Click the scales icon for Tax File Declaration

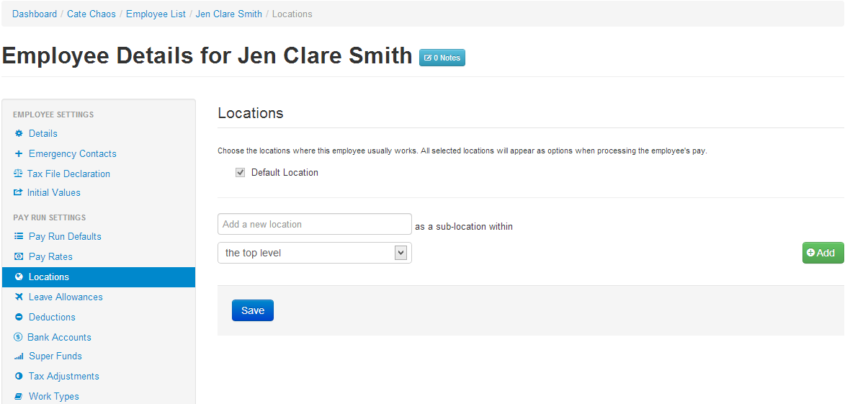click(x=19, y=174)
